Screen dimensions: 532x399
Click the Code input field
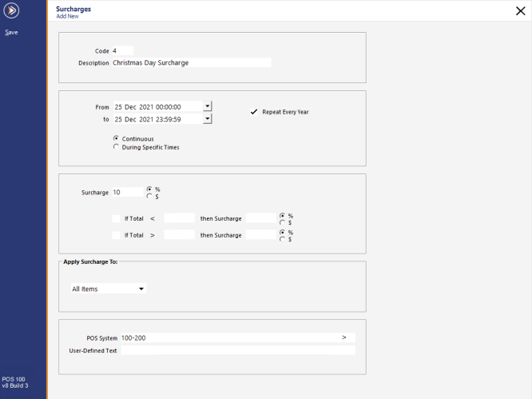(122, 50)
